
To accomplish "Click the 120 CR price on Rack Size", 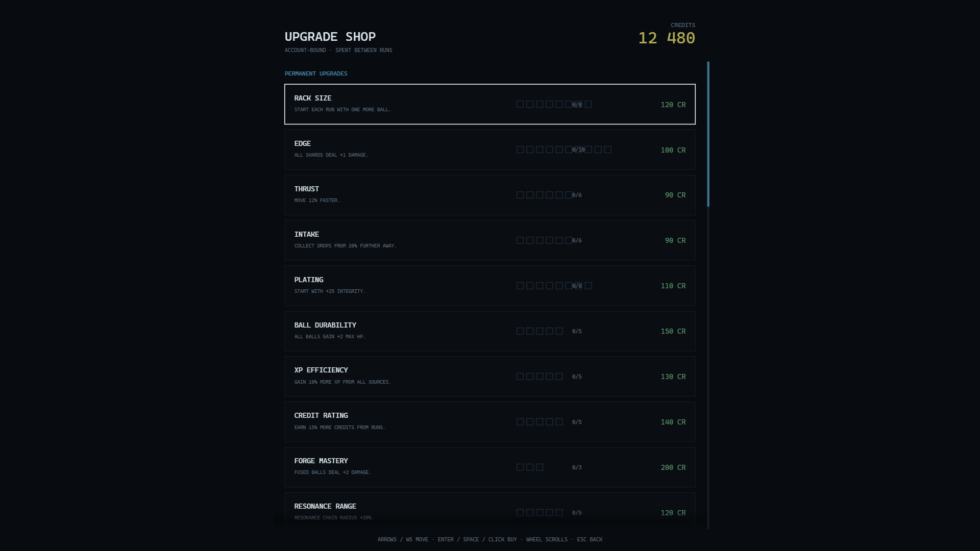I will click(x=673, y=105).
